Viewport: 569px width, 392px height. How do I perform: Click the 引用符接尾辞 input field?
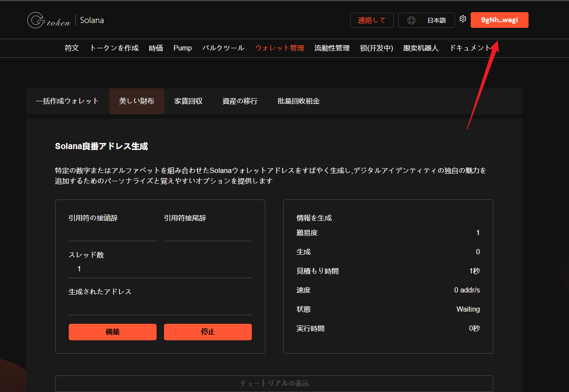pos(208,233)
